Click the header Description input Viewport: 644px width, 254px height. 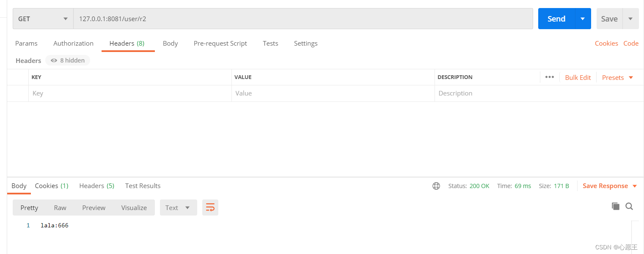539,93
